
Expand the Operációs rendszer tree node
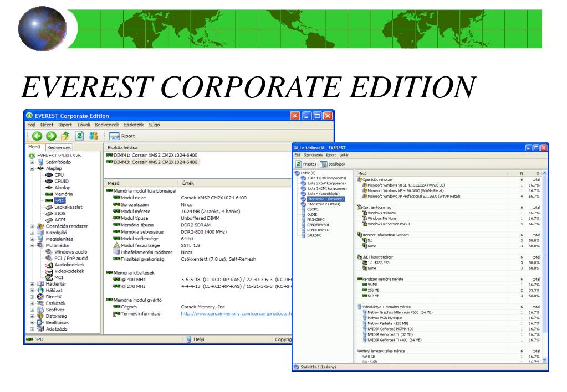(32, 226)
